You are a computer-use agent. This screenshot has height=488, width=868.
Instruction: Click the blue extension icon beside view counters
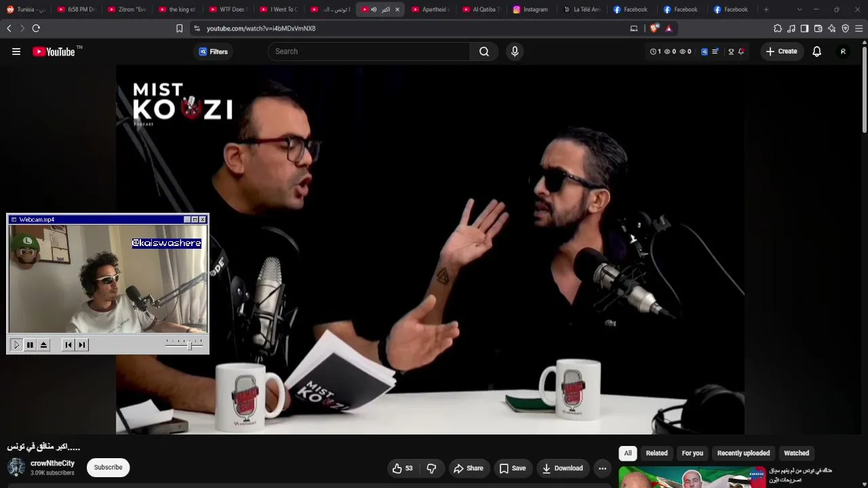pos(705,52)
